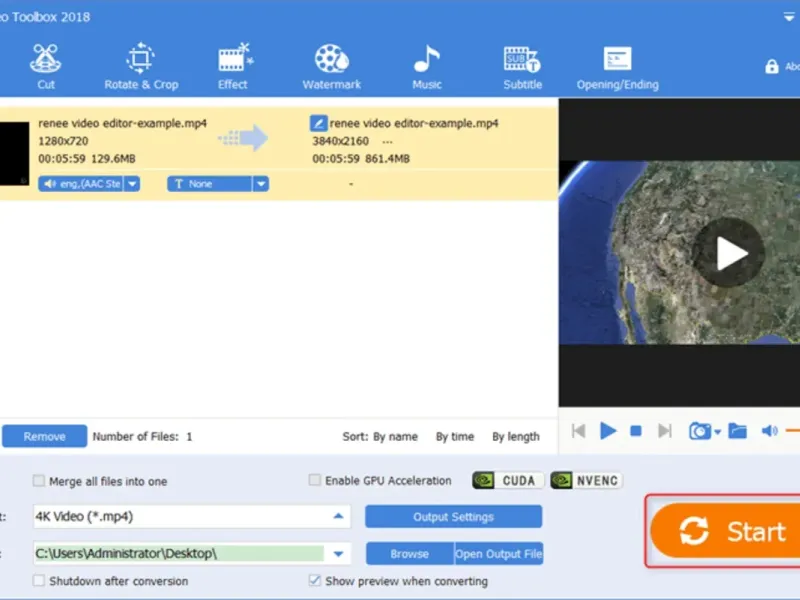This screenshot has height=600, width=800.
Task: Click the NVENC badge
Action: click(586, 480)
